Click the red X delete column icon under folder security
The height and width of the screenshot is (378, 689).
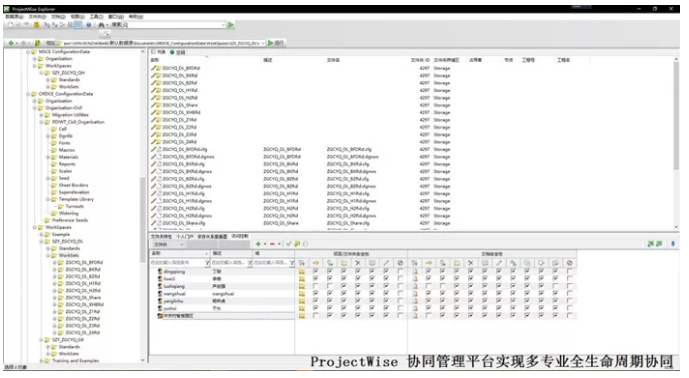click(x=358, y=263)
